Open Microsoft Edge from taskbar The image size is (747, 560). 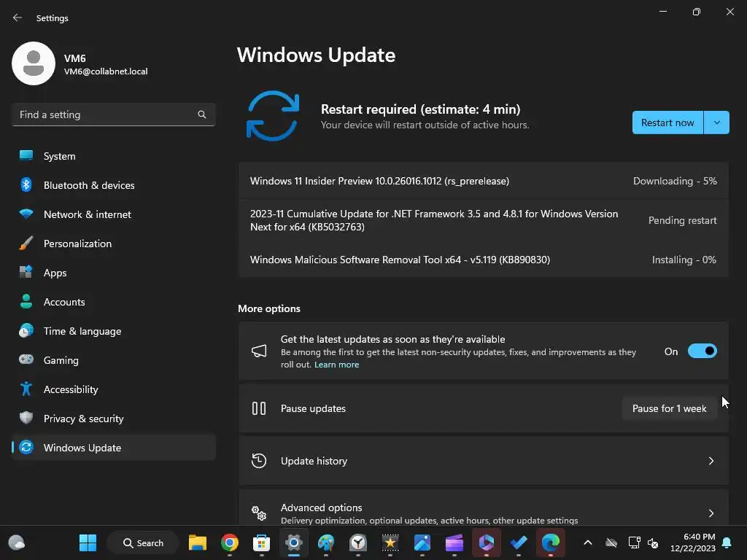pos(550,542)
